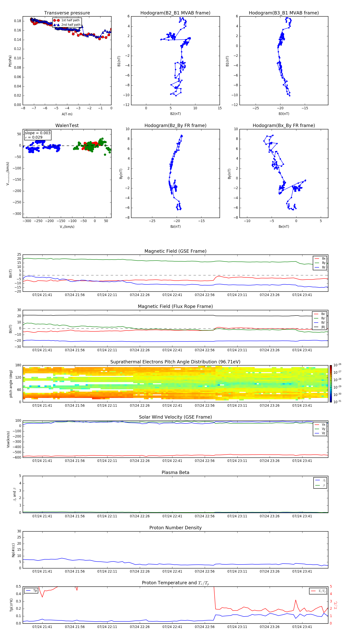Click 'Vx' in solar wind velocity legend

[324, 424]
